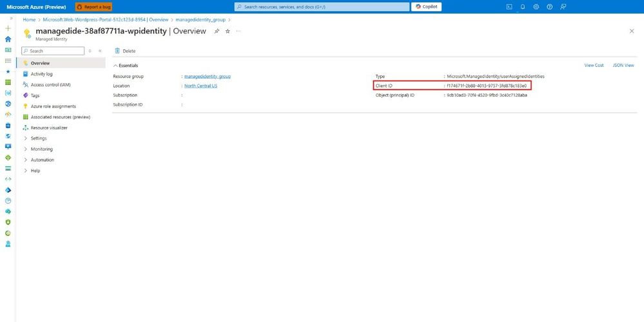Collapse the Essentials section

point(126,66)
